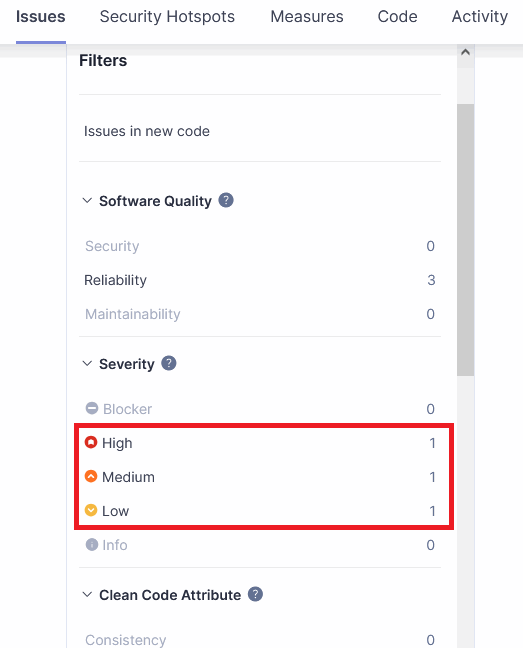Select the Blocker severity icon
The height and width of the screenshot is (648, 523).
(92, 408)
